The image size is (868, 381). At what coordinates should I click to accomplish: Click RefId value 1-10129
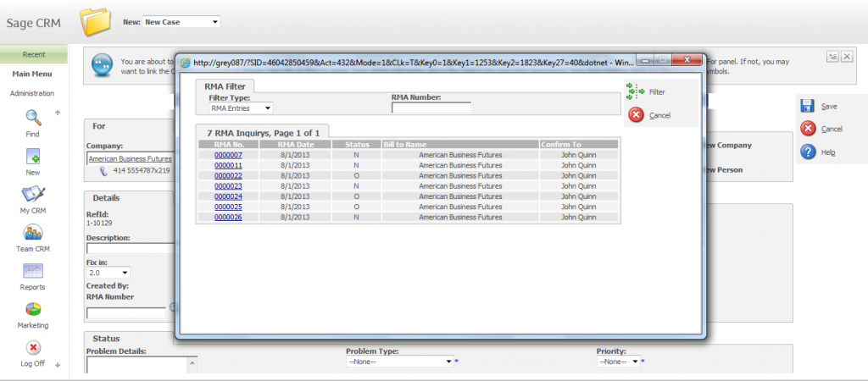click(x=100, y=223)
